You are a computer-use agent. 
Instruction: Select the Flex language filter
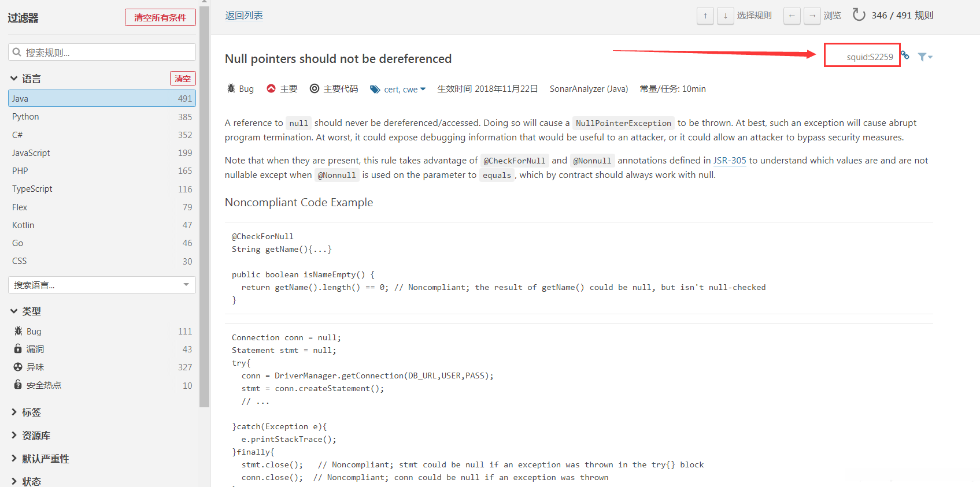pyautogui.click(x=102, y=207)
